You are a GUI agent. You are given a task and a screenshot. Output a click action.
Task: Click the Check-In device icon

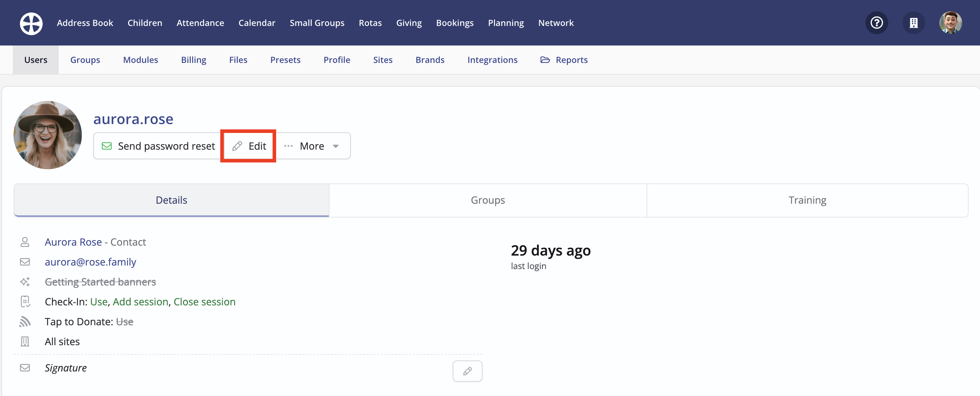click(x=25, y=301)
